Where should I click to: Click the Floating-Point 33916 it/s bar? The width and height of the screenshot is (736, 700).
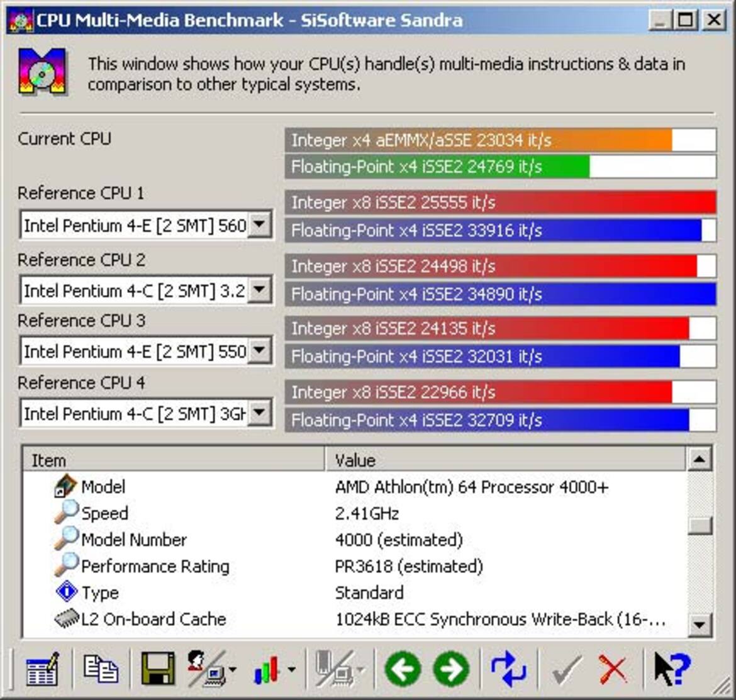(x=500, y=230)
